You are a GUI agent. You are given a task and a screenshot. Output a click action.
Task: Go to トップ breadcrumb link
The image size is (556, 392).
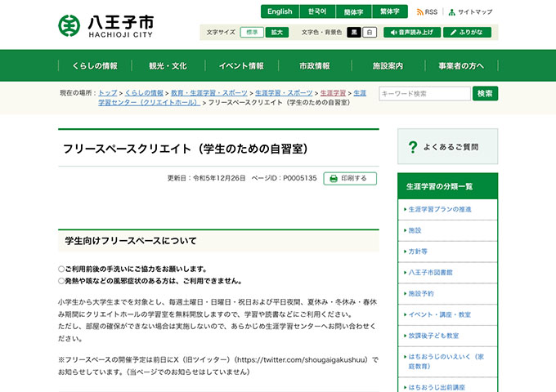coord(107,93)
